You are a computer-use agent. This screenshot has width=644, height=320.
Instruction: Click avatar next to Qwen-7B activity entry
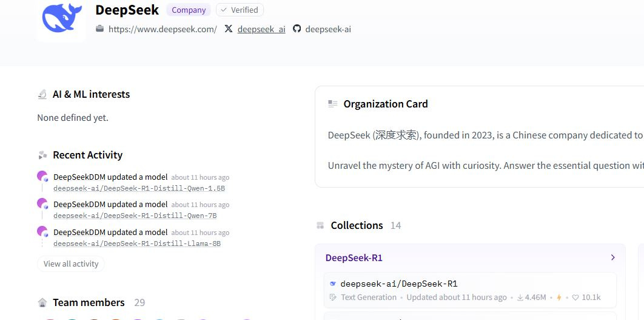pyautogui.click(x=42, y=203)
